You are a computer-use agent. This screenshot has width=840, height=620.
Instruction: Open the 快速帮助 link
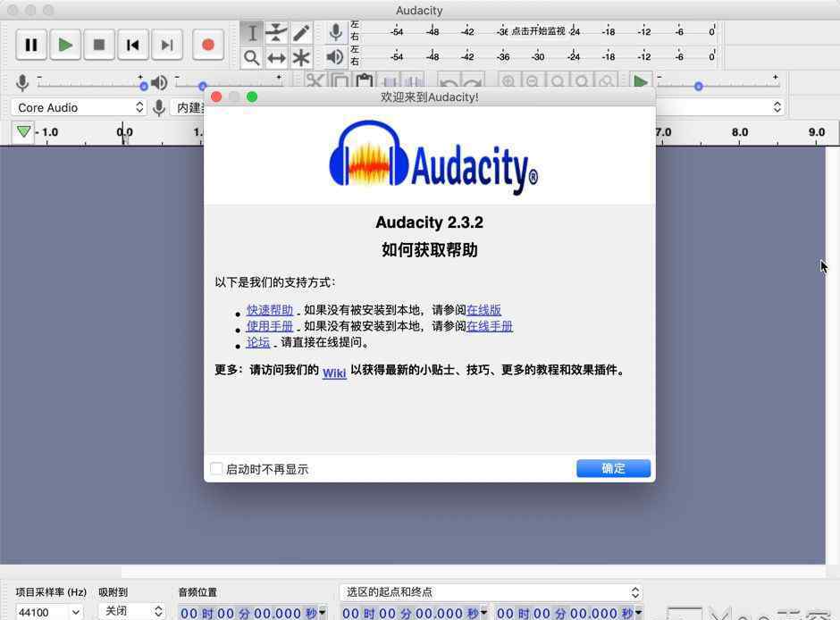[x=270, y=310]
